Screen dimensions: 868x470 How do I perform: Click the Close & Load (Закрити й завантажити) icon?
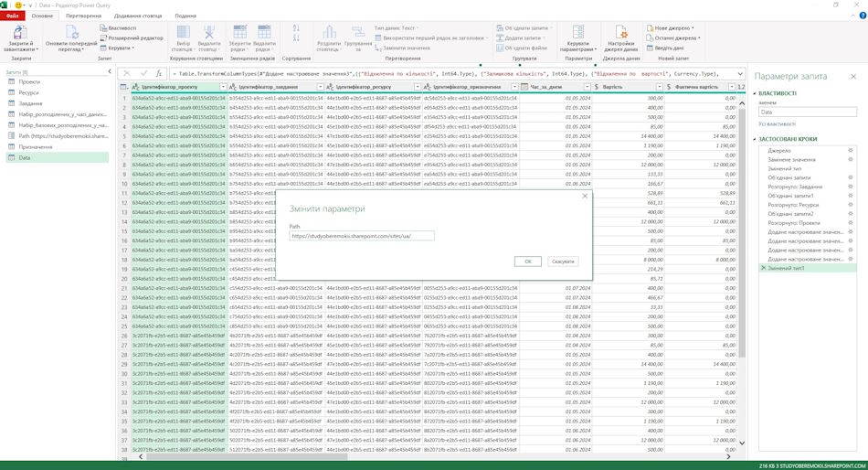tap(20, 33)
